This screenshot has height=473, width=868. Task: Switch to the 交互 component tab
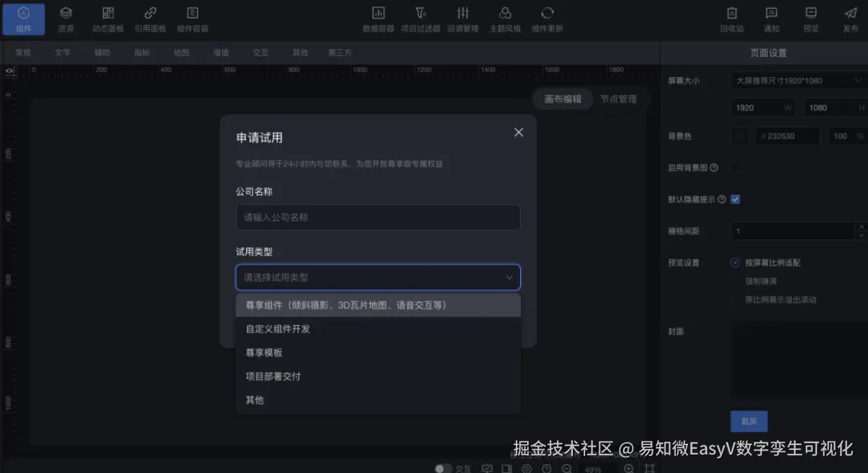[260, 52]
